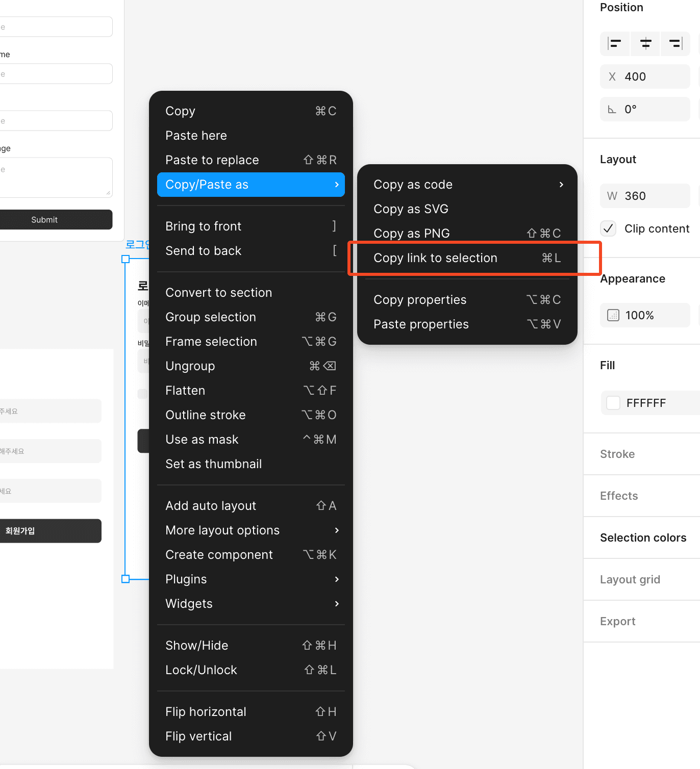The width and height of the screenshot is (700, 769).
Task: Click the white FFFFFF fill swatch
Action: coord(613,403)
